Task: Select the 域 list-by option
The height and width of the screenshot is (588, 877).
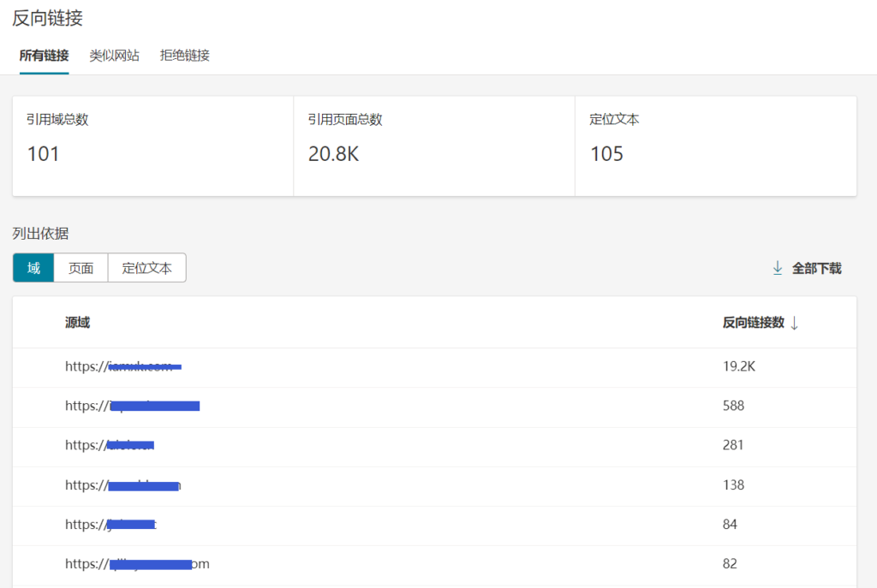Action: tap(33, 268)
